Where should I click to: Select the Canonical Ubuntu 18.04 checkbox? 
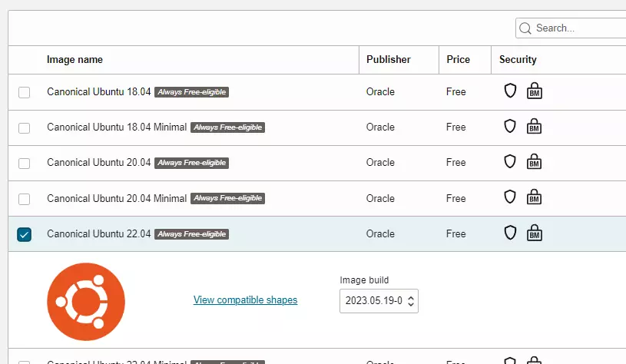[25, 92]
